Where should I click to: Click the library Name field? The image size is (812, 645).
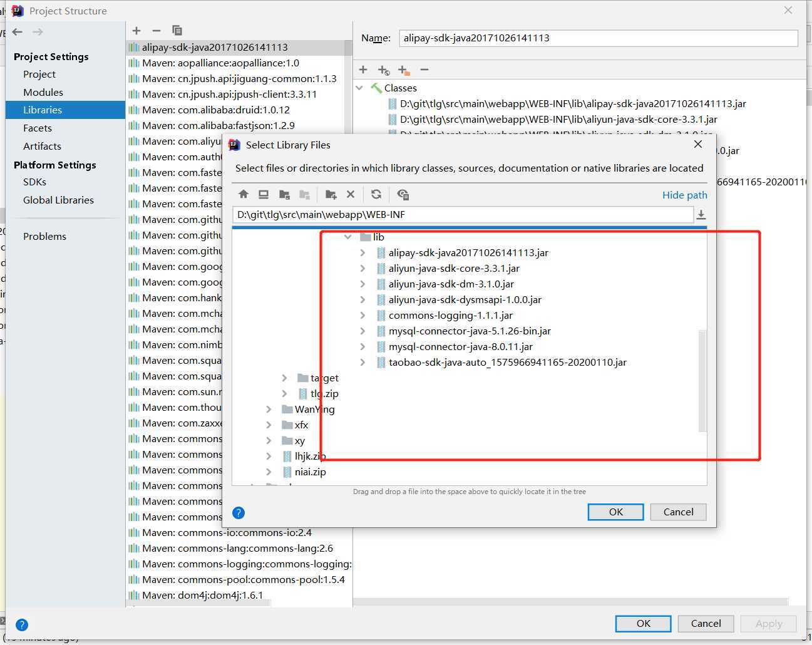(599, 38)
